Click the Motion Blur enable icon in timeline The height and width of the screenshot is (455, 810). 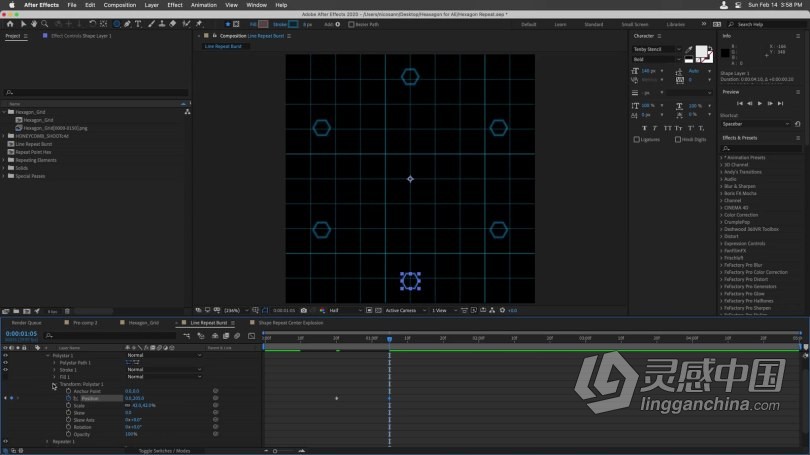(237, 336)
